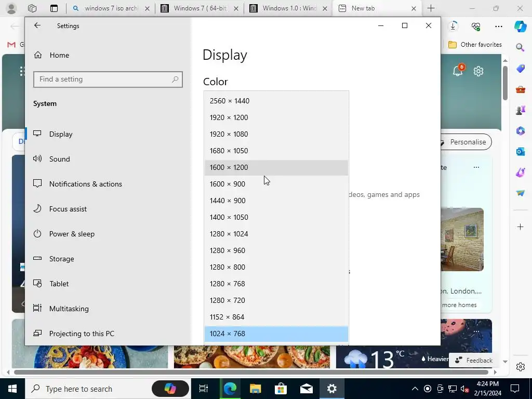
Task: Open Edge sidebar Search icon
Action: (520, 47)
